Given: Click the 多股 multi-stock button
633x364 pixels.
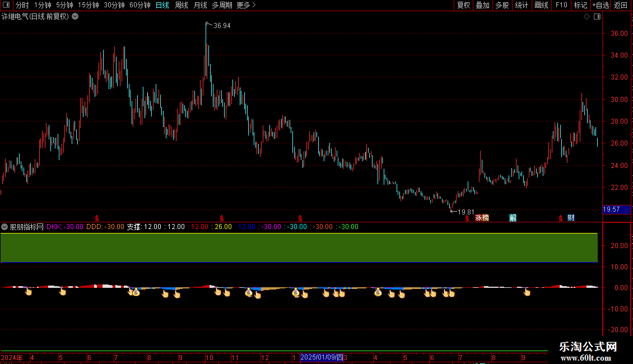Looking at the screenshot, I should click(x=502, y=5).
